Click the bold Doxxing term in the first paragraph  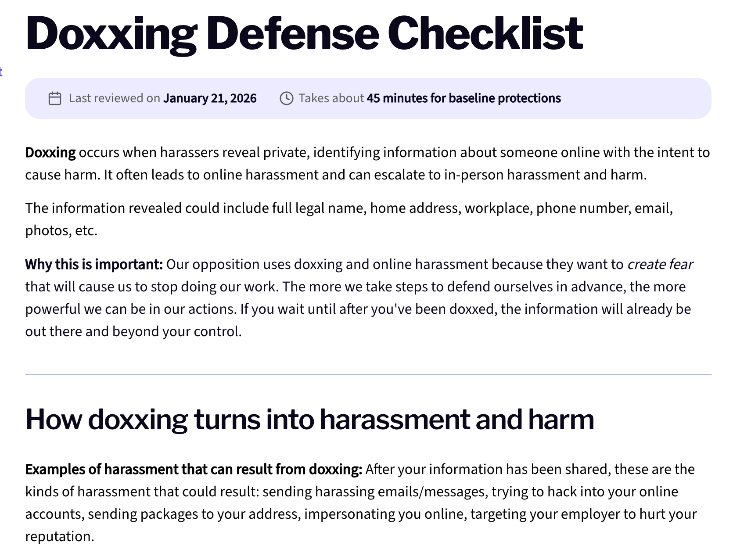click(50, 153)
